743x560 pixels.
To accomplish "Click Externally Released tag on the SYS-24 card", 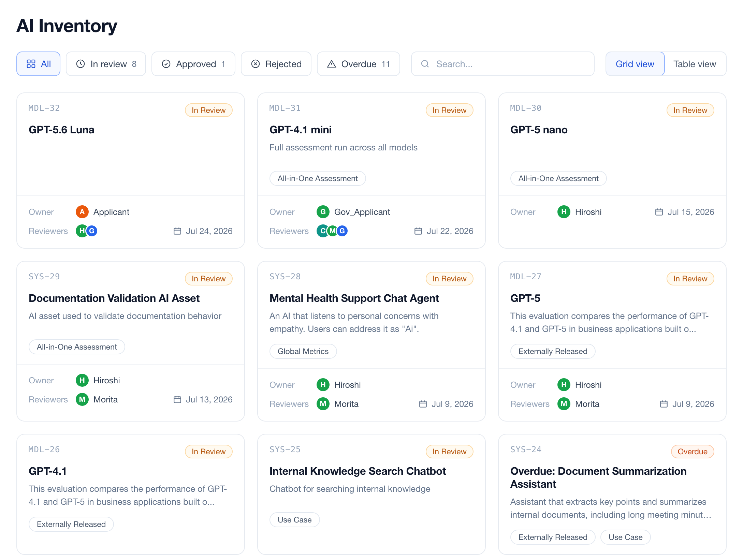I will (553, 537).
